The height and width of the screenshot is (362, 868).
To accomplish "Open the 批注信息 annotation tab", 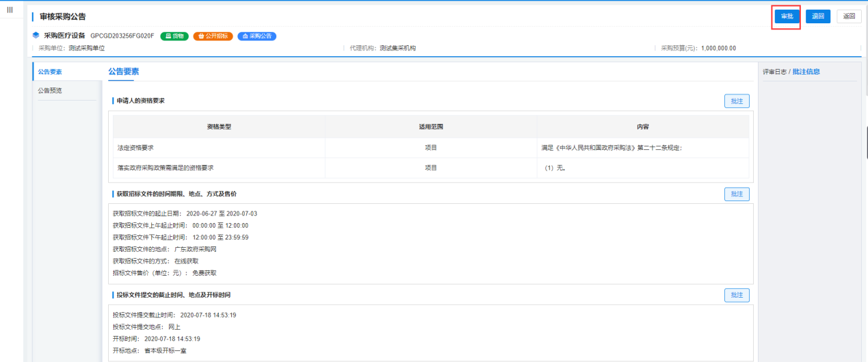I will click(x=806, y=71).
